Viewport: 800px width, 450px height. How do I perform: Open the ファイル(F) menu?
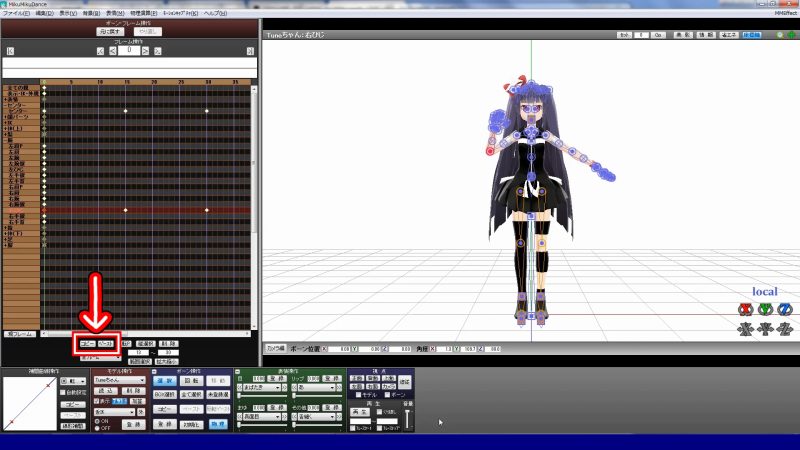click(x=16, y=13)
